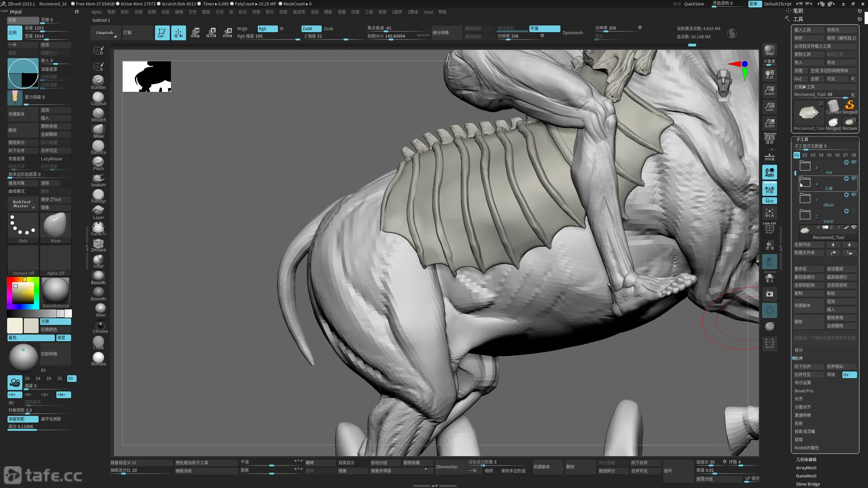Open the Alpha menu
Viewport: 868px width, 488px height.
tap(96, 12)
